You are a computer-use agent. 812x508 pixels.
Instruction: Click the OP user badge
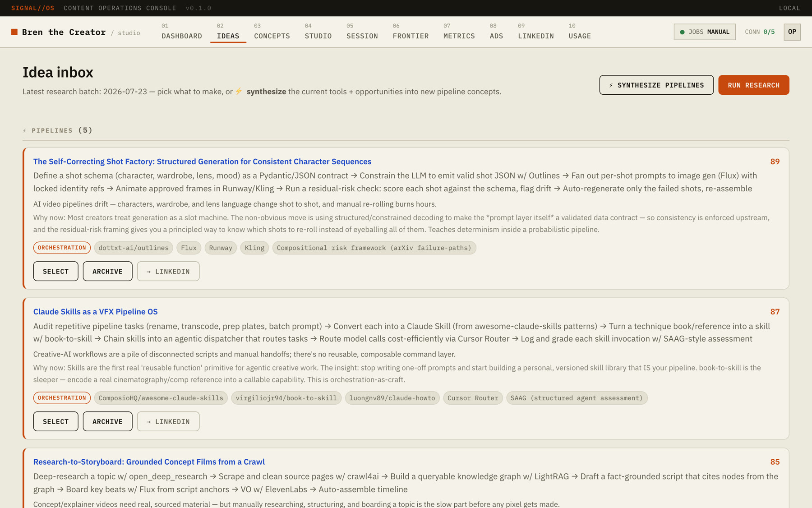tap(792, 32)
